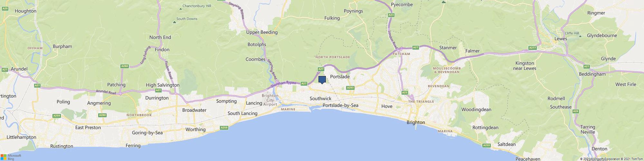Click the Cliffe Hill peak marker
Viewport: 644px width, 161px height.
[580, 36]
